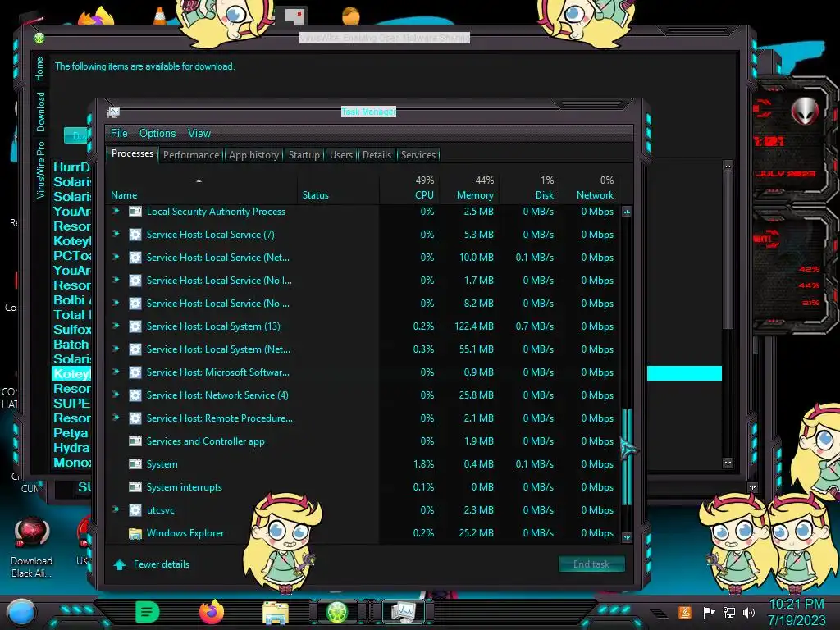The height and width of the screenshot is (630, 840).
Task: Sort by the Status column header
Action: tap(316, 195)
